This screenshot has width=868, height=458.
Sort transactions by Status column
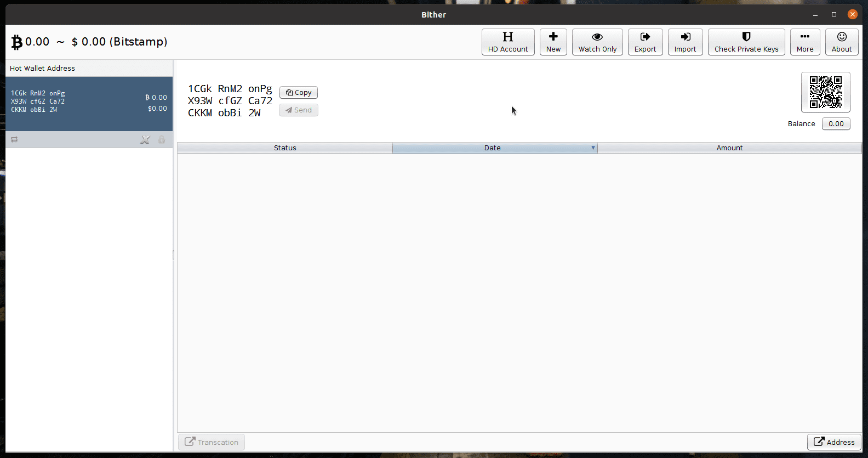pyautogui.click(x=285, y=148)
